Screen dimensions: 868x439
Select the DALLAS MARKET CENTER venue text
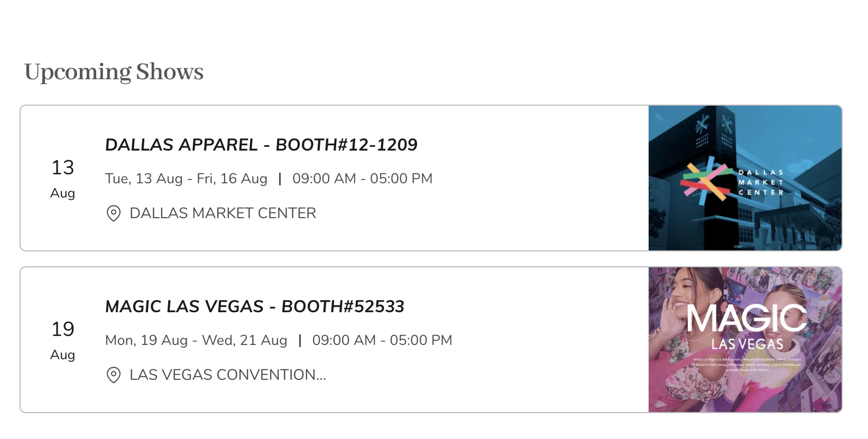pos(223,213)
